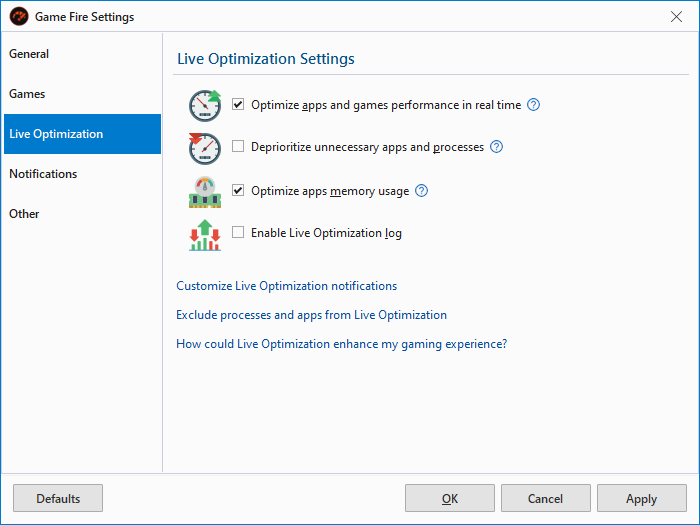Screen dimensions: 700x525
Task: Open Customize Live Optimization notifications link
Action: [x=287, y=286]
